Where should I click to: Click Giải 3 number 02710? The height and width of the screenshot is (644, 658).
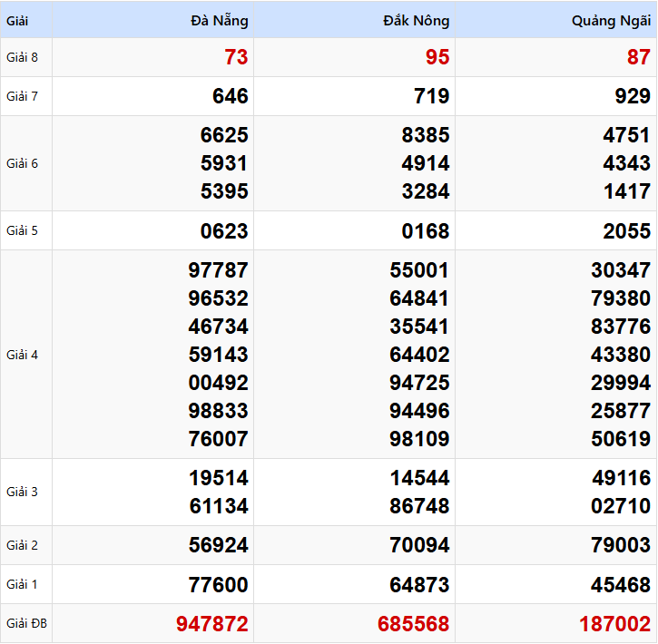pyautogui.click(x=621, y=505)
